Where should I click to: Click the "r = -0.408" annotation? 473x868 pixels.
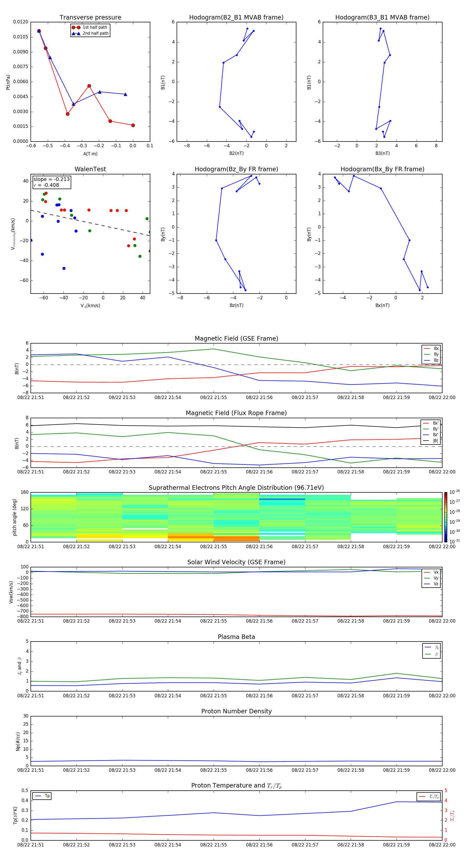pos(47,185)
